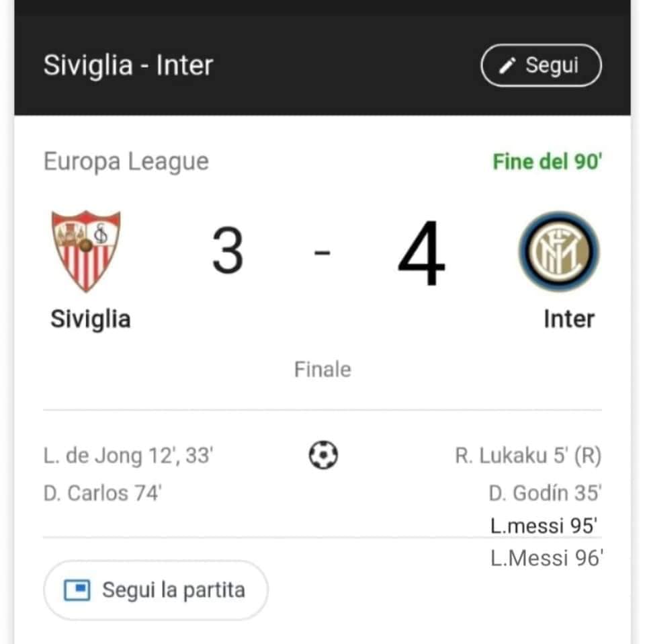Select scorer D. Carlos 74'
The width and height of the screenshot is (645, 644).
[103, 493]
